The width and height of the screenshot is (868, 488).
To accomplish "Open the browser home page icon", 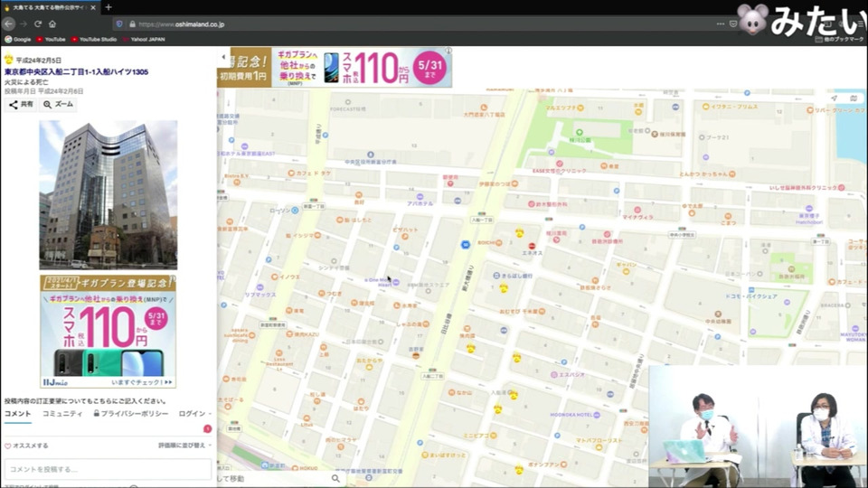I will [52, 23].
